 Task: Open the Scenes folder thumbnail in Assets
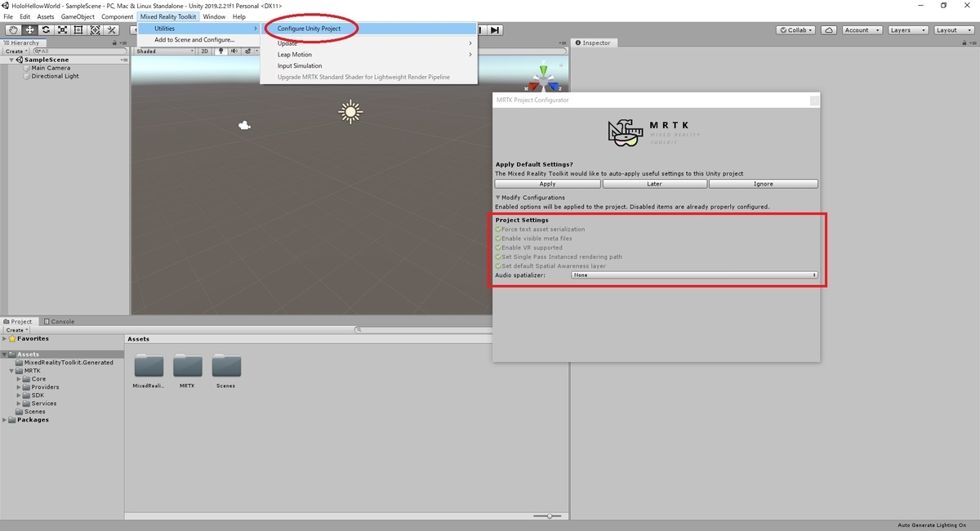pyautogui.click(x=225, y=366)
